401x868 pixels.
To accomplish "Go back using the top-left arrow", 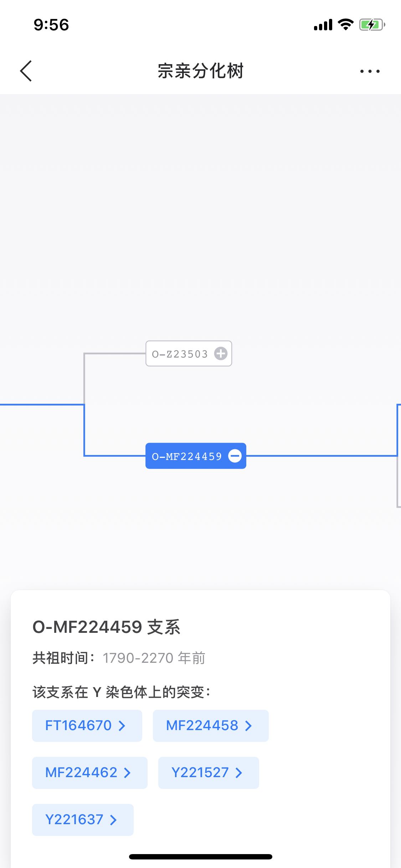I will pos(26,71).
